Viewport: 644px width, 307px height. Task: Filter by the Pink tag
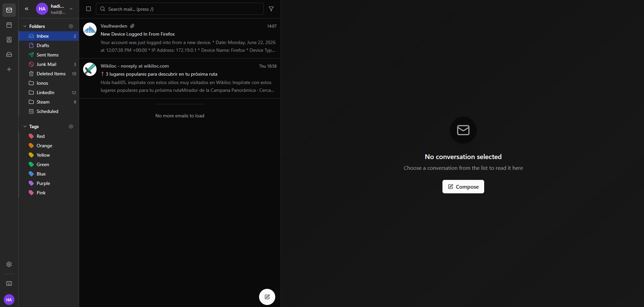pyautogui.click(x=49, y=193)
